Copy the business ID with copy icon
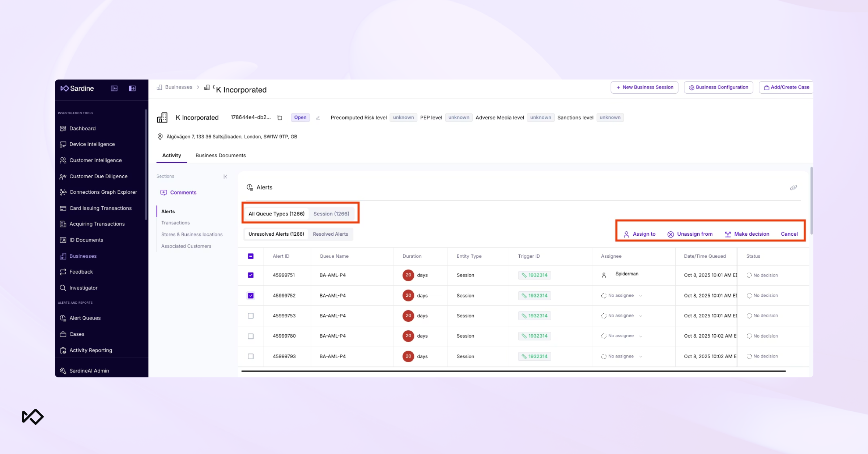The image size is (868, 454). [279, 117]
